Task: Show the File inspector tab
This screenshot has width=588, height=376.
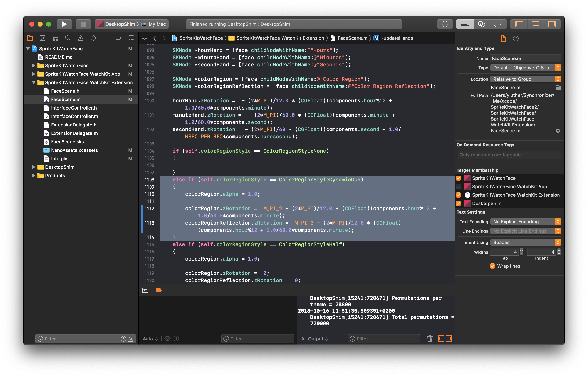Action: click(x=503, y=38)
